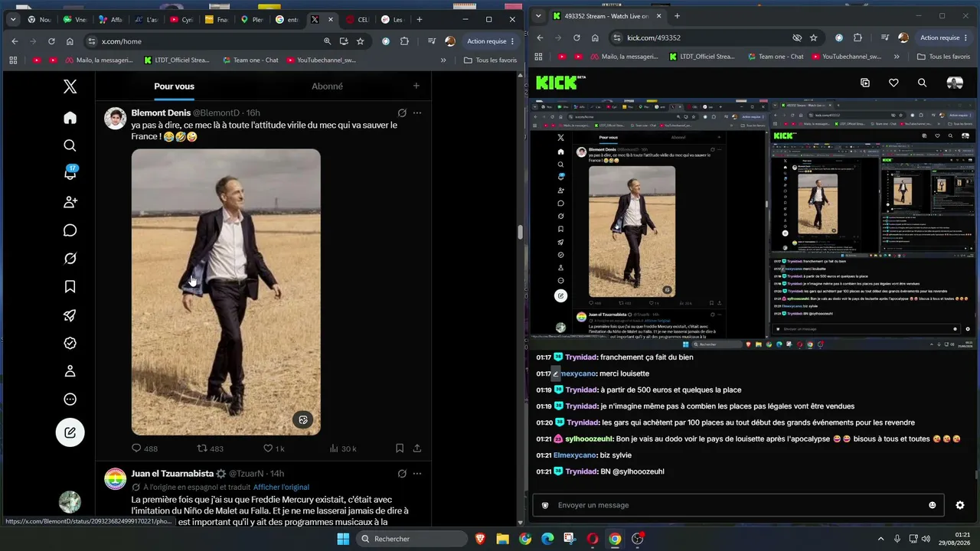Search on Kick with magnifier icon
Image resolution: width=980 pixels, height=551 pixels.
[x=922, y=83]
